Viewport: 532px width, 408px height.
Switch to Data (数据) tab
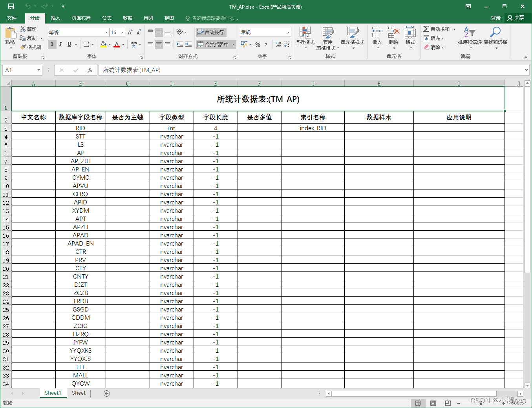pos(128,18)
